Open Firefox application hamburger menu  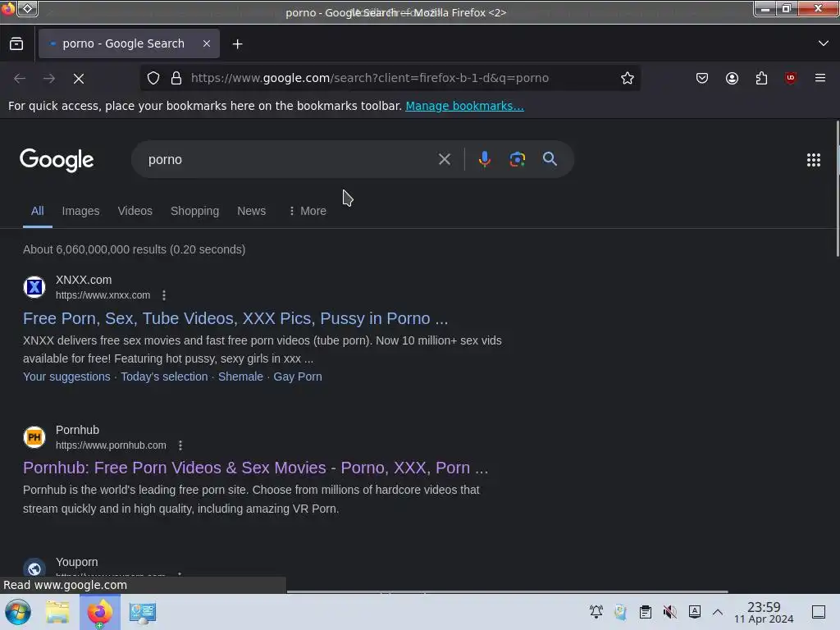(x=820, y=78)
